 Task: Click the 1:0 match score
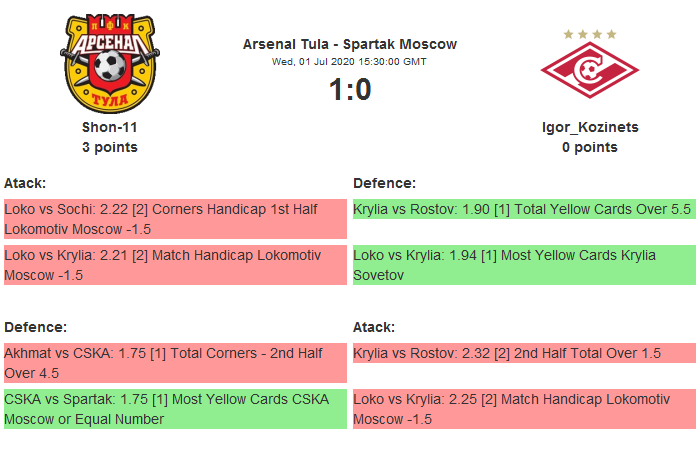click(349, 90)
